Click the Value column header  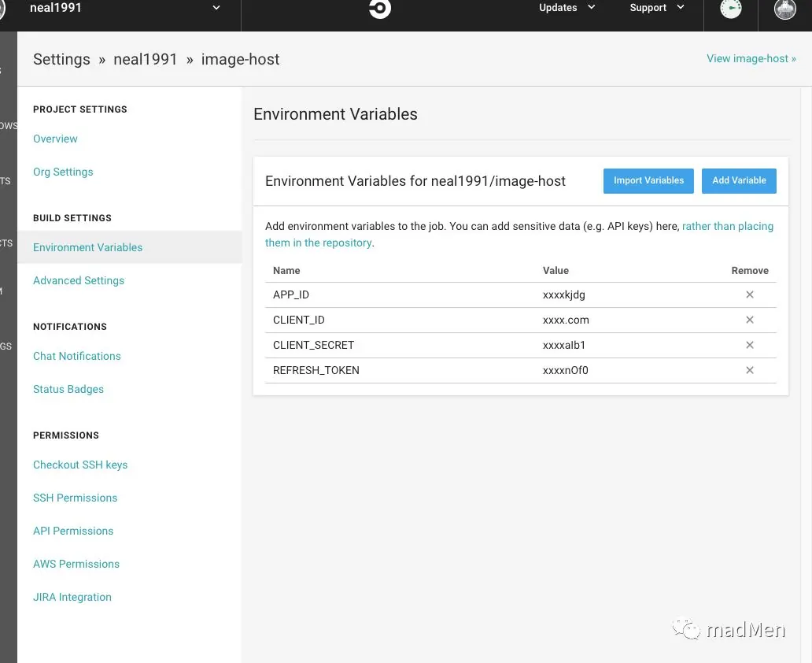(x=555, y=271)
